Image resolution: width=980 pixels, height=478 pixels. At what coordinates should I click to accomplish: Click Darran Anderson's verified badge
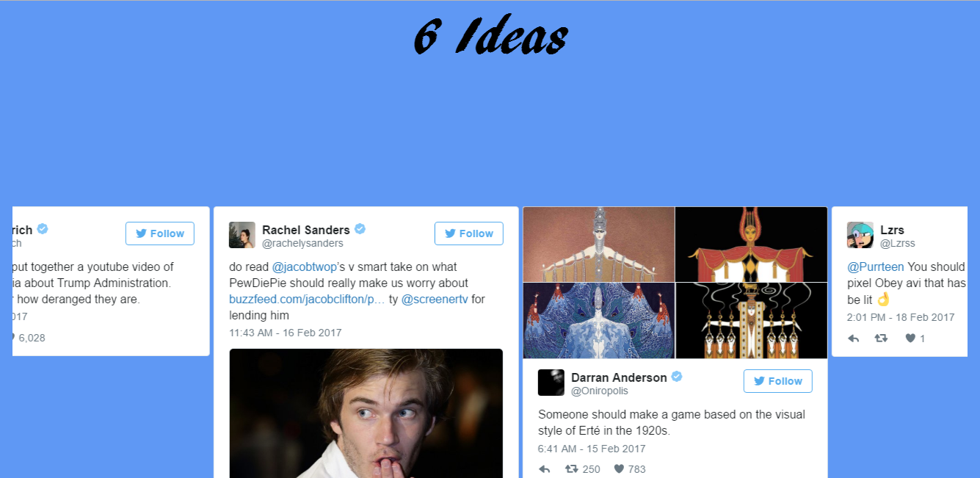click(x=677, y=377)
